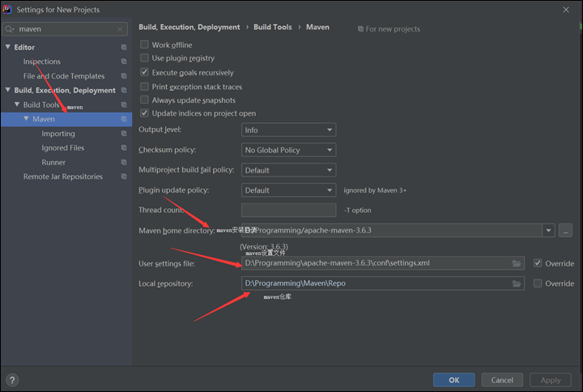
Task: Click the icon beside Ignored Files
Action: 124,148
